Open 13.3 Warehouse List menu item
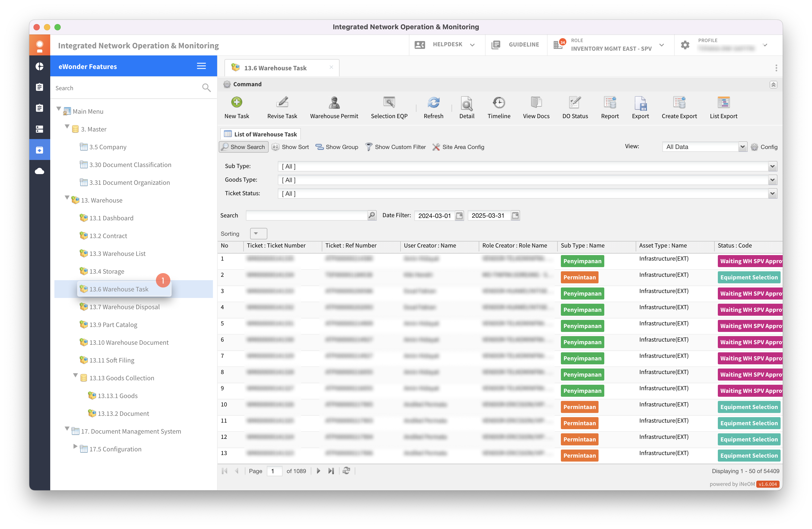The image size is (812, 529). point(117,254)
